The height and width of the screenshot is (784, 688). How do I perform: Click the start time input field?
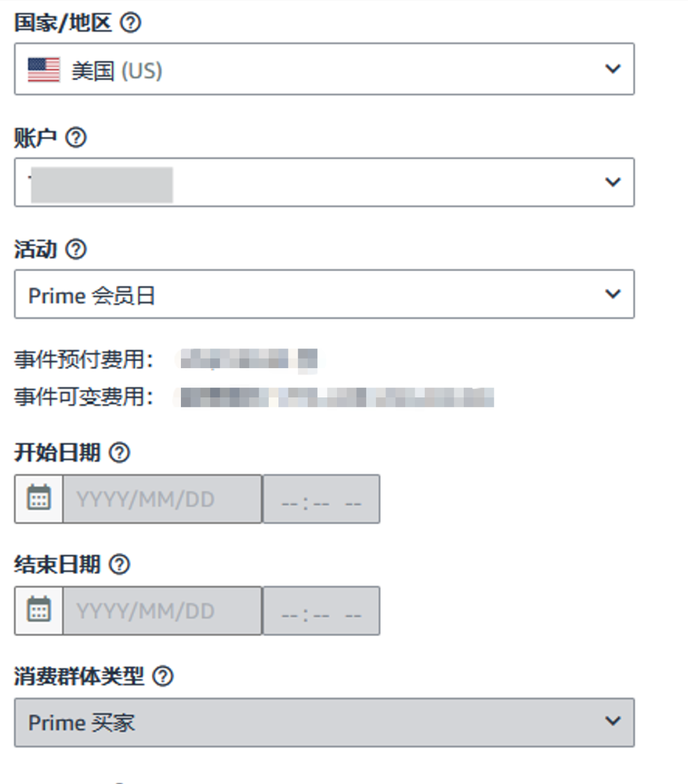[x=320, y=499]
